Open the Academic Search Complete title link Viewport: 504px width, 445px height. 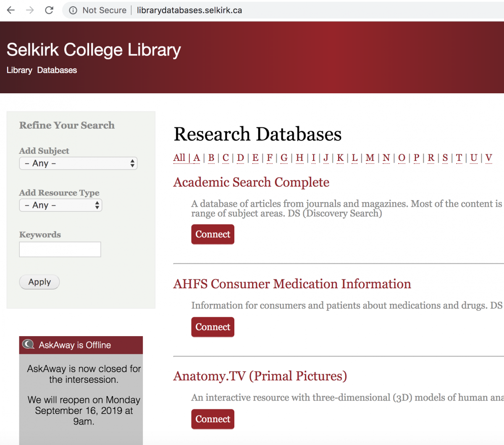[x=251, y=182]
